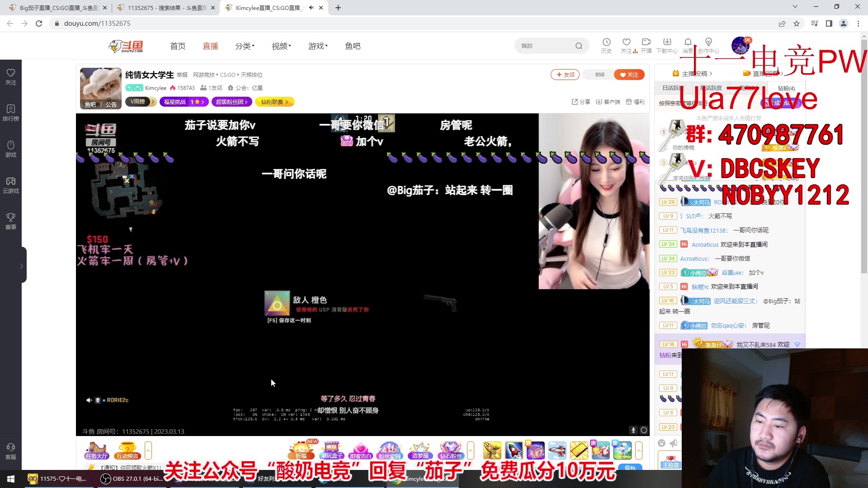Switch to the 钻粉(4) ranking tab
The width and height of the screenshot is (868, 488).
tap(786, 88)
